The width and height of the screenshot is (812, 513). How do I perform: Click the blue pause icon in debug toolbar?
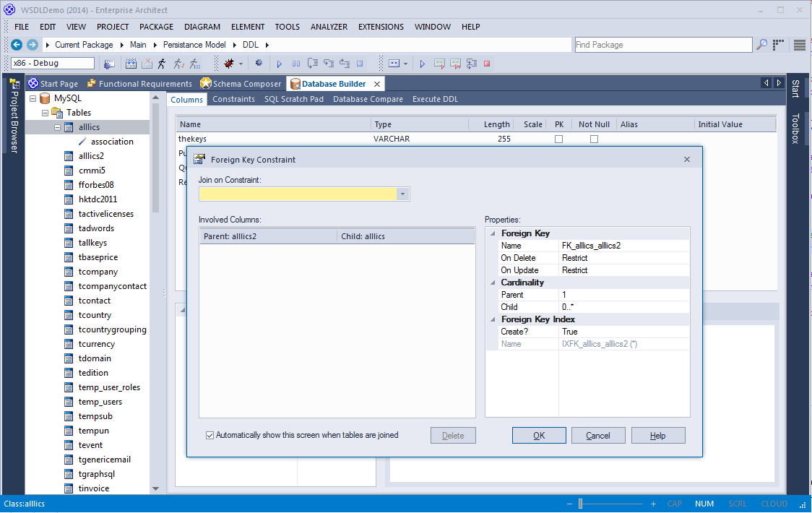(x=295, y=64)
